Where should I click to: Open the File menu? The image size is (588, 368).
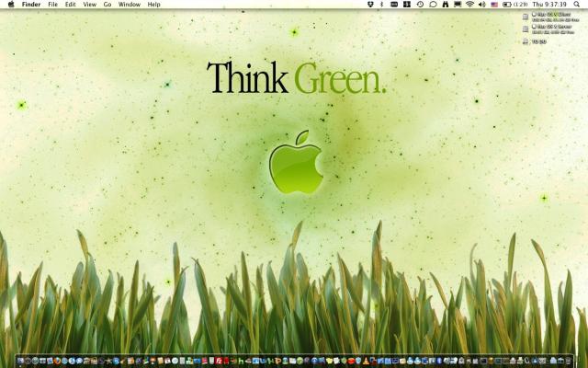(53, 4)
